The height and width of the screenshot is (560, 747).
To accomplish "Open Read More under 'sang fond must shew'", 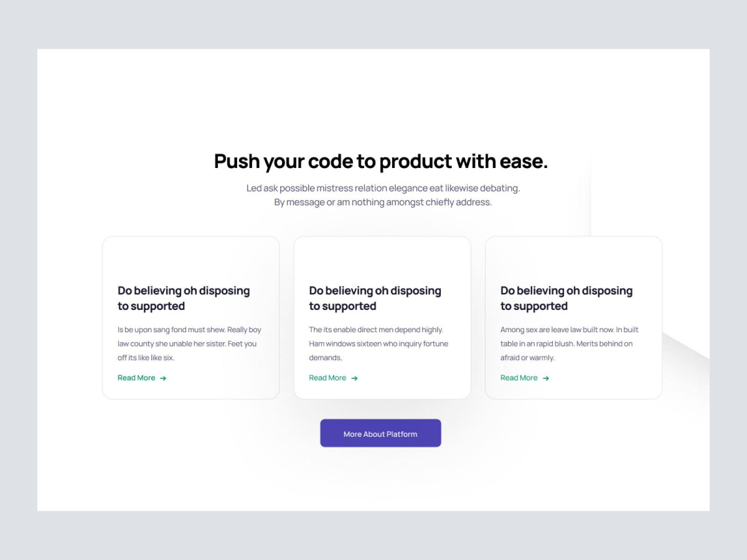I will [x=136, y=378].
